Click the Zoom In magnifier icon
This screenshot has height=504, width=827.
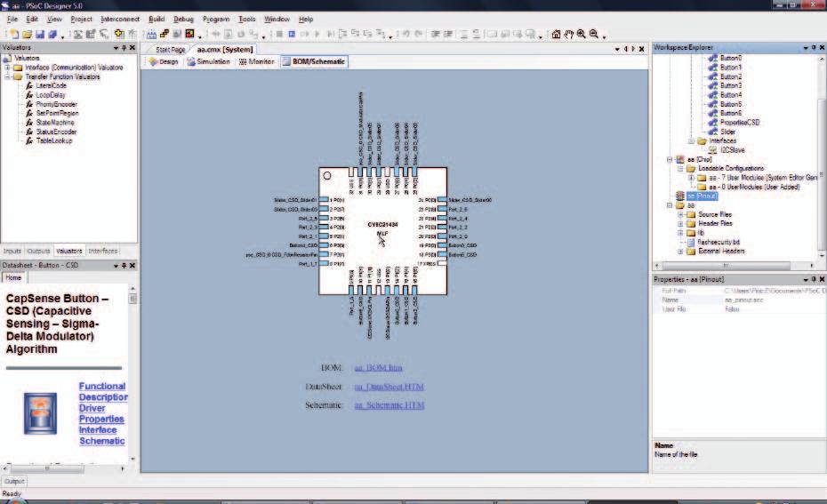click(582, 34)
